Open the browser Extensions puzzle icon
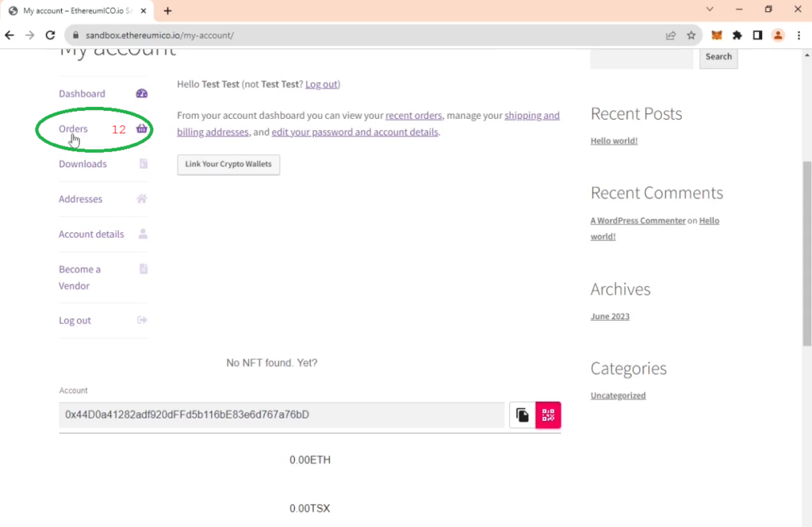Screen dimensions: 812x527 point(737,36)
